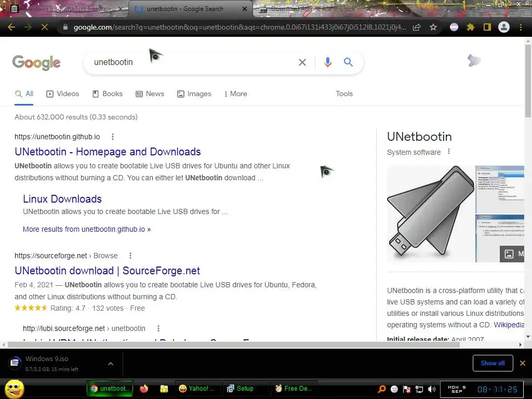View the UNetbootin USB logo image
This screenshot has width=532, height=399.
coord(431,214)
